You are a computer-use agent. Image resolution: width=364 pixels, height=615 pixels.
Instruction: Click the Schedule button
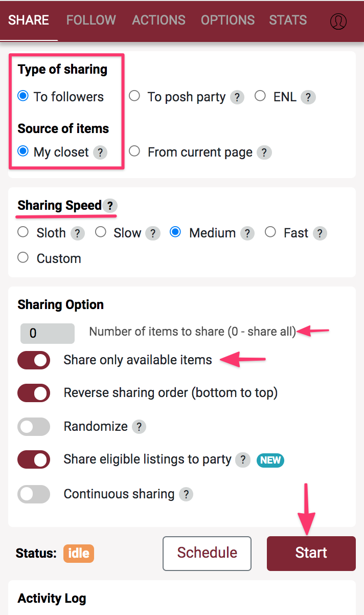point(207,553)
